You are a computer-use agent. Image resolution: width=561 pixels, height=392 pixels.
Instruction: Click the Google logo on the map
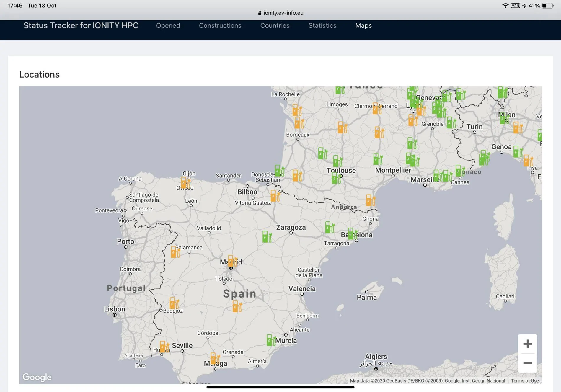[x=37, y=377]
